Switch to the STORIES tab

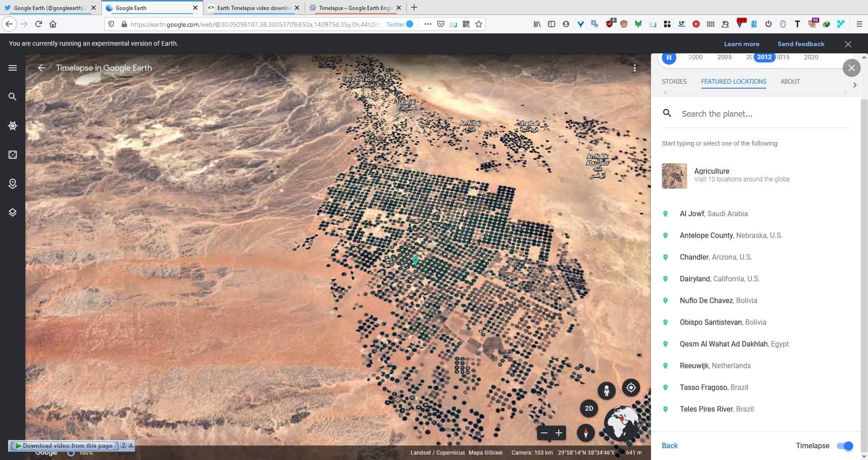pyautogui.click(x=674, y=81)
